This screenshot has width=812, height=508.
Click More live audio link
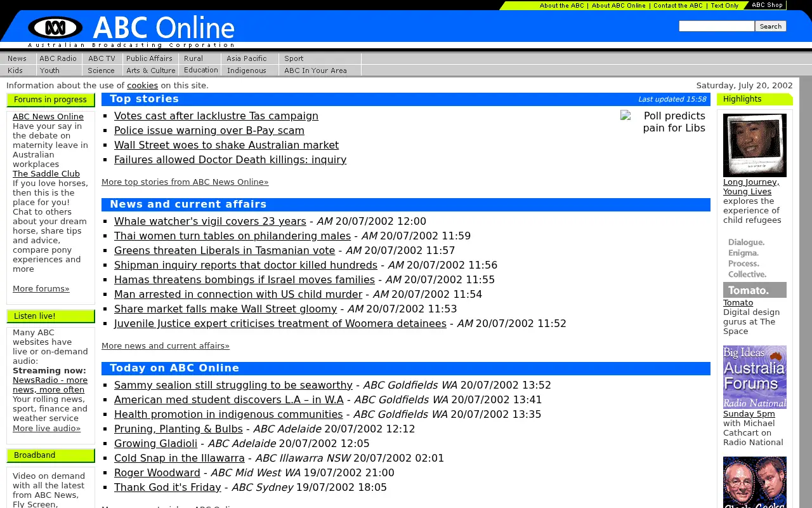(x=47, y=428)
